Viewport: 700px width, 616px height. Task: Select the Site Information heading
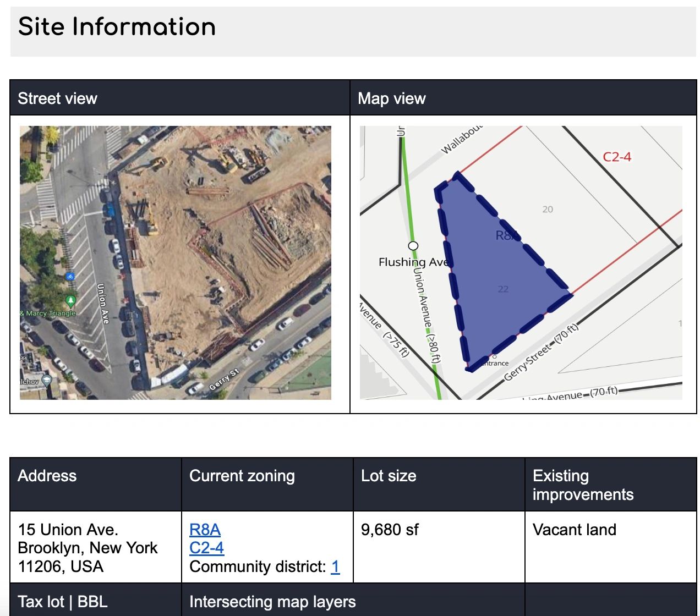(117, 26)
